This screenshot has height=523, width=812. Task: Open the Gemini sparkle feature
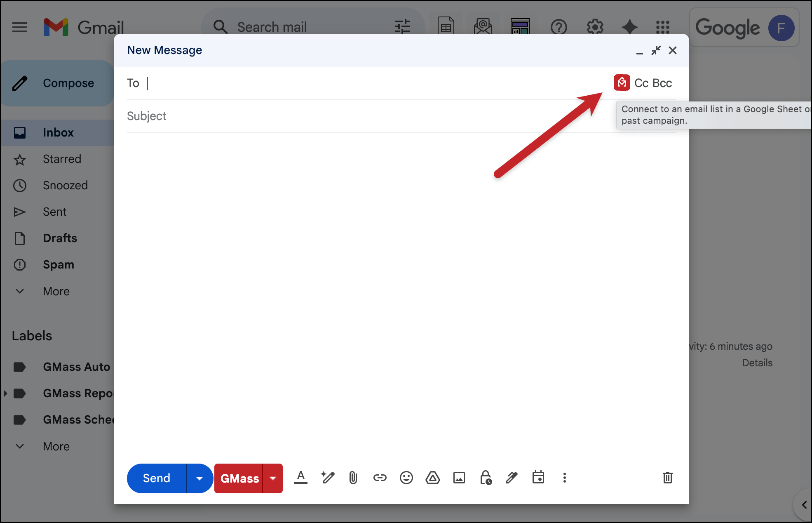(x=629, y=27)
